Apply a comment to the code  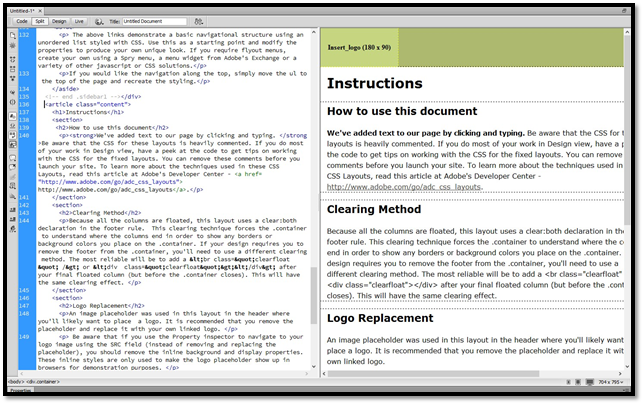(13, 157)
